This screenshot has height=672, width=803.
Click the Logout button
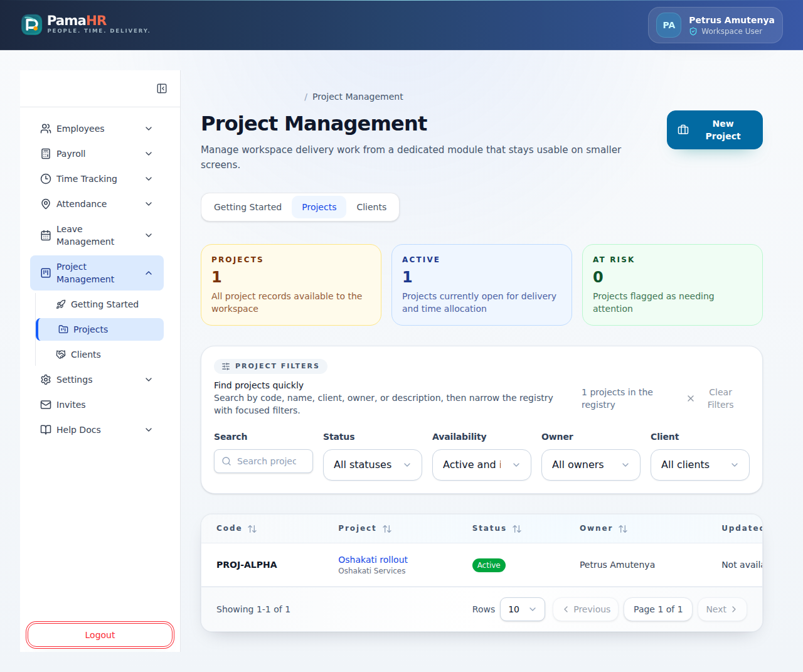point(100,635)
